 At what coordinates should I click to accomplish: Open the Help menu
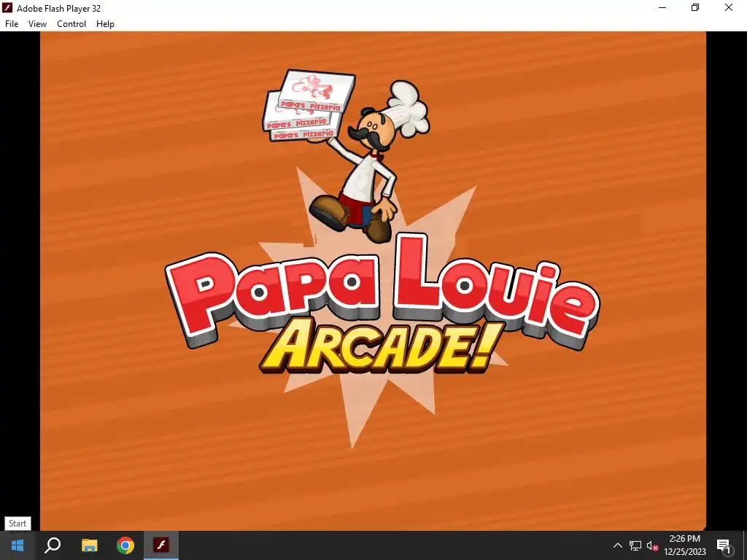105,24
